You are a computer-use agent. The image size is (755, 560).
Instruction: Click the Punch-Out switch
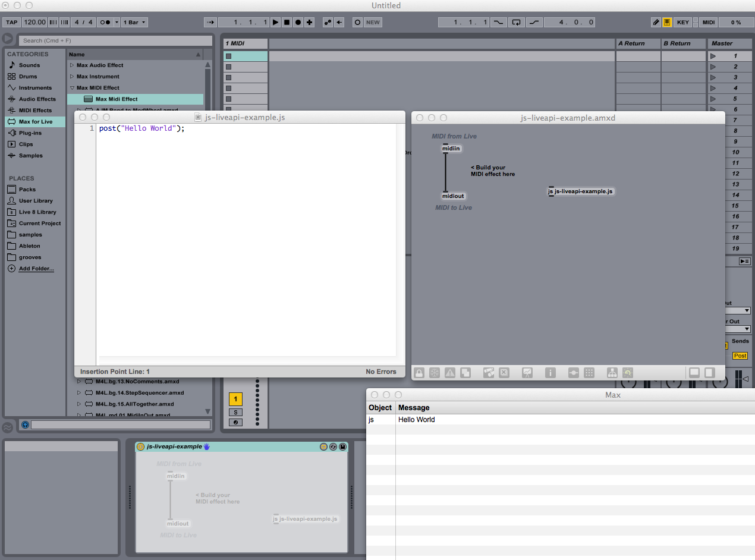point(534,22)
